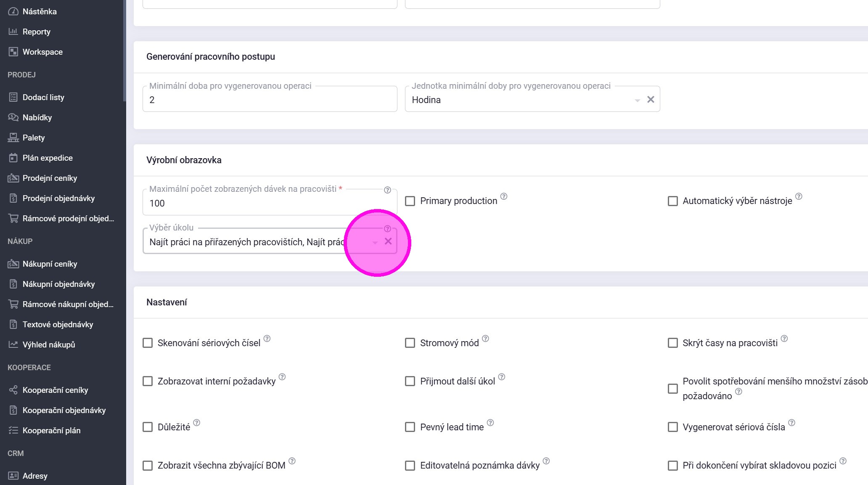Open the Jednotka minimální doby dropdown arrow
868x485 pixels.
coord(637,100)
